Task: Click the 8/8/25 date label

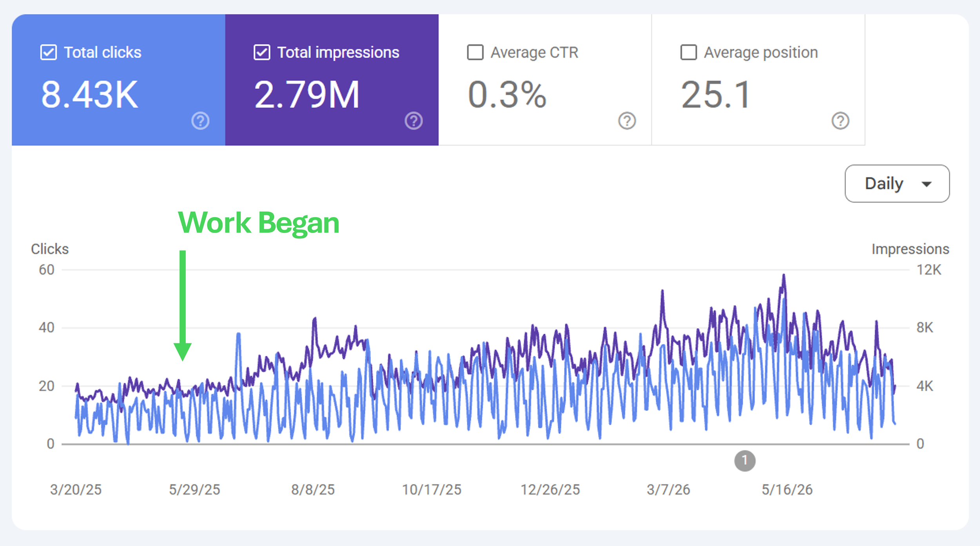Action: (313, 490)
